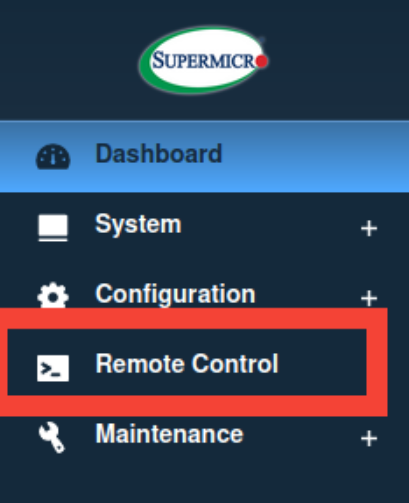Select the Configuration menu text
409x503 pixels.
[176, 294]
